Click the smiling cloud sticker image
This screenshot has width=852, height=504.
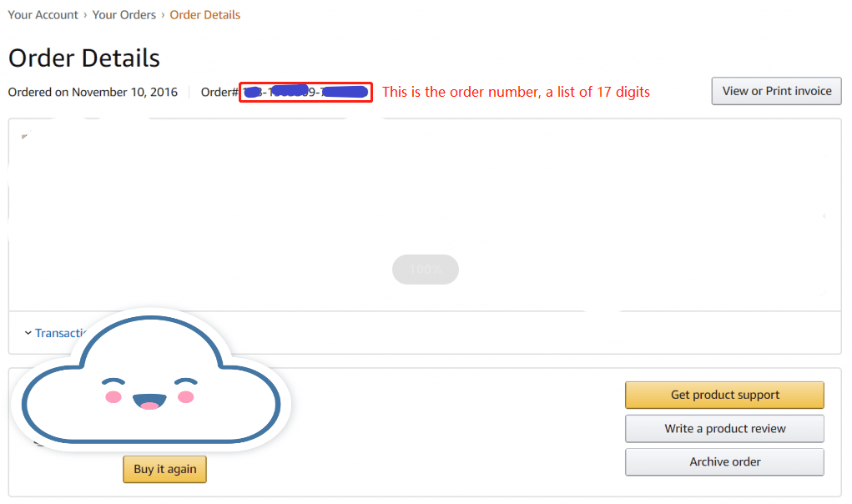pyautogui.click(x=151, y=380)
